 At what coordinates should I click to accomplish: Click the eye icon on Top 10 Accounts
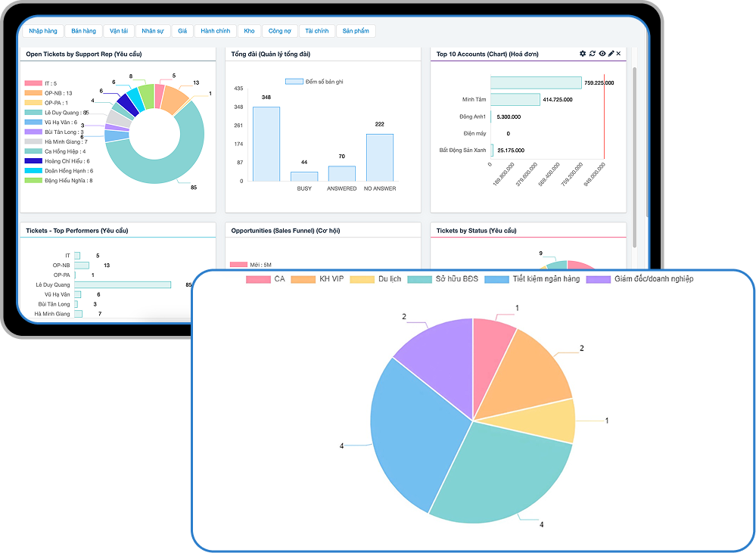tap(602, 54)
